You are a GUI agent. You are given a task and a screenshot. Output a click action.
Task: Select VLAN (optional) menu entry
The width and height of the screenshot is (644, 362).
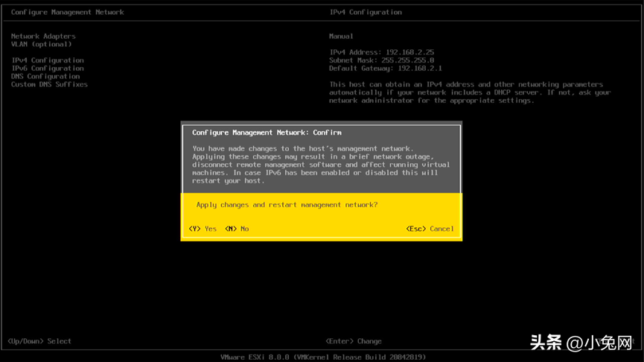41,45
